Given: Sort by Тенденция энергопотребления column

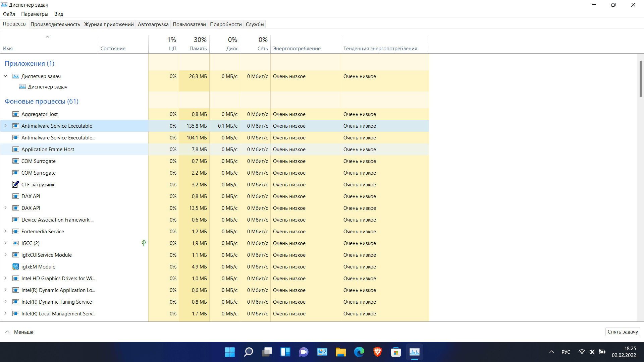Looking at the screenshot, I should (385, 44).
